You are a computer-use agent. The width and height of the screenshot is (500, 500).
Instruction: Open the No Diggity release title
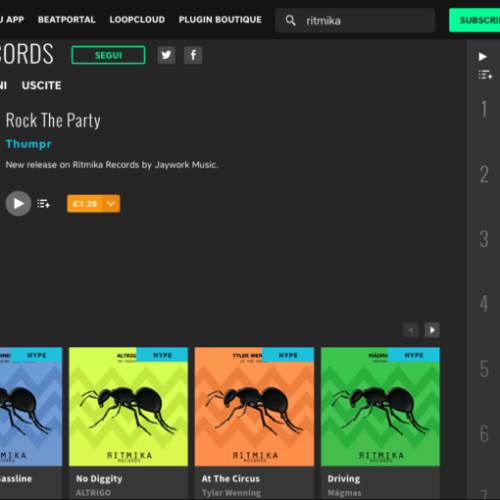[x=99, y=479]
